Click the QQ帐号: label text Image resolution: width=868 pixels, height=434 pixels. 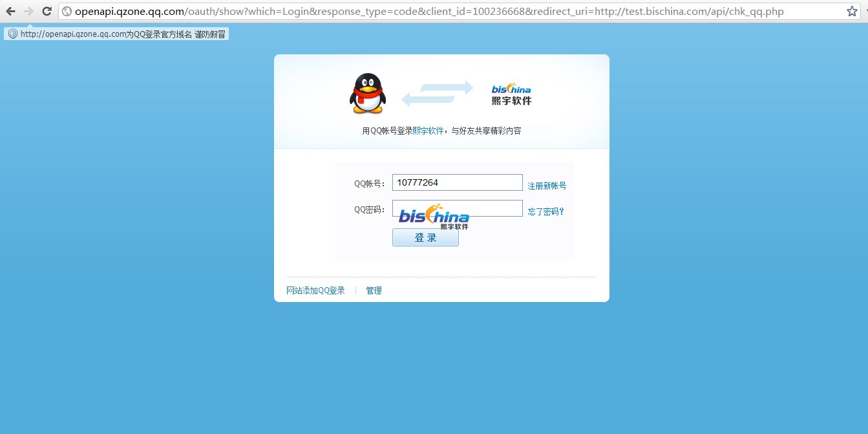click(x=370, y=184)
